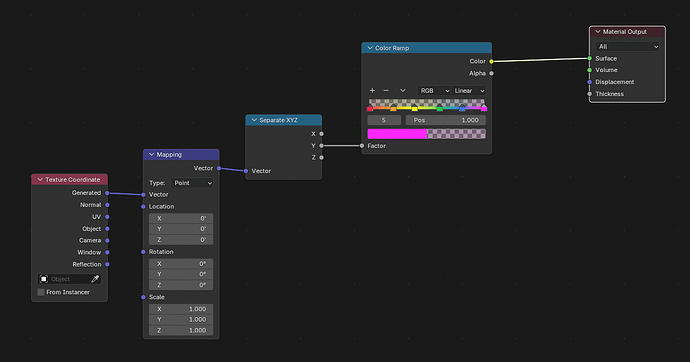Click the Separate XYZ Y output socket
Image resolution: width=690 pixels, height=362 pixels.
click(x=321, y=146)
